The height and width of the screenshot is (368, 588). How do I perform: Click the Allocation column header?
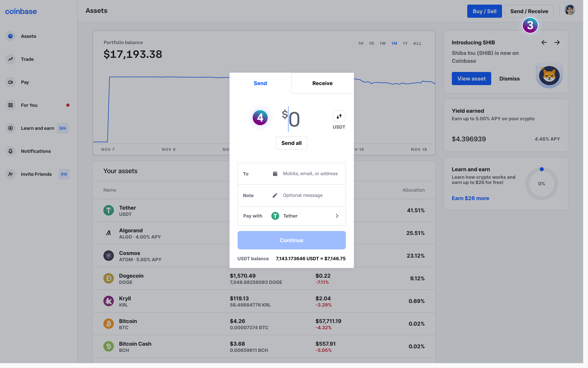click(x=413, y=190)
